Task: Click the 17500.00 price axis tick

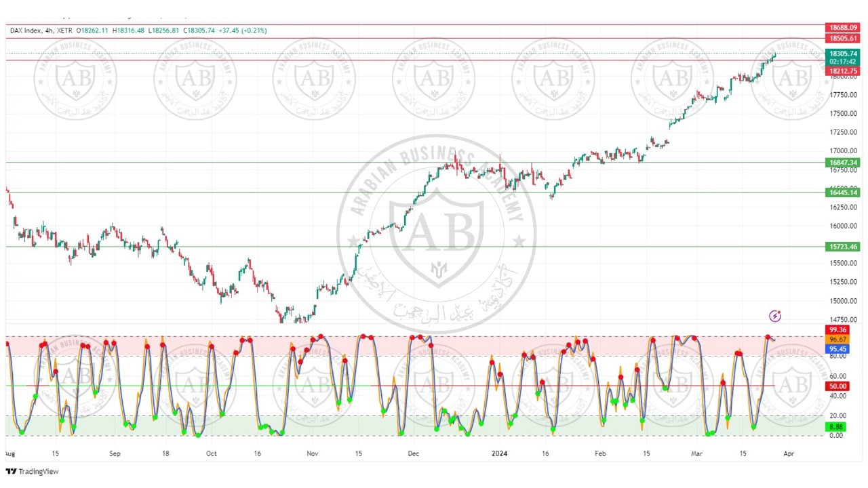Action: coord(843,114)
